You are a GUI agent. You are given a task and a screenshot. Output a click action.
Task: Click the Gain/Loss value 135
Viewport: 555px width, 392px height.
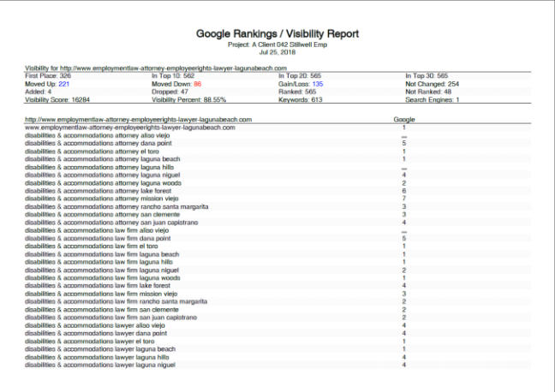coord(317,84)
